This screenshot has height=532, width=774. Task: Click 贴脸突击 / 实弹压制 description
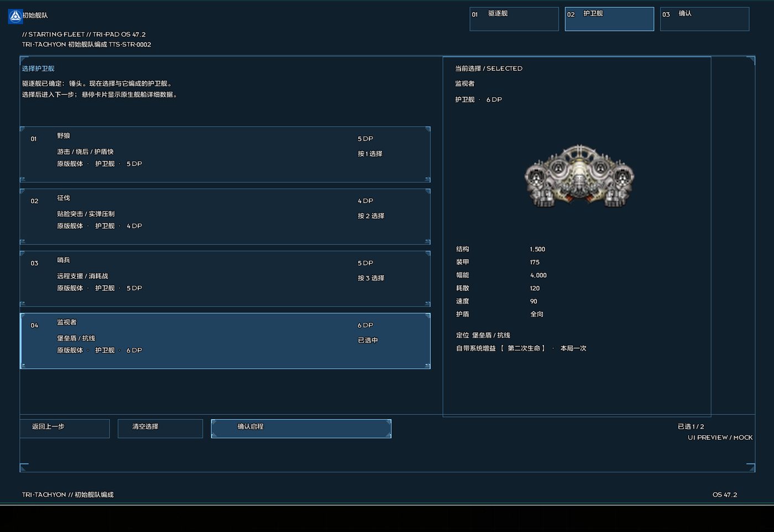(86, 214)
